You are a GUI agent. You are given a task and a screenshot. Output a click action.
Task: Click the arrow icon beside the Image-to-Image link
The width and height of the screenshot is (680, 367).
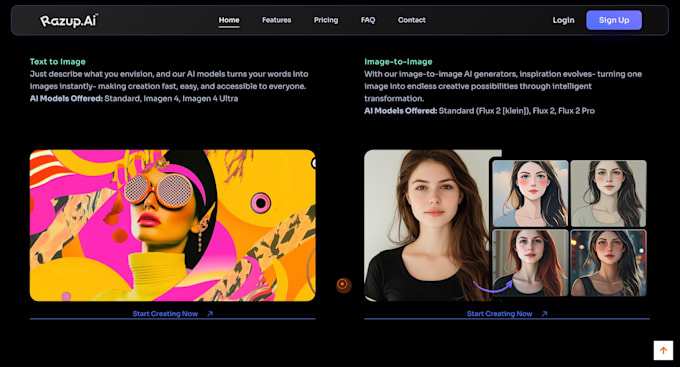[544, 314]
